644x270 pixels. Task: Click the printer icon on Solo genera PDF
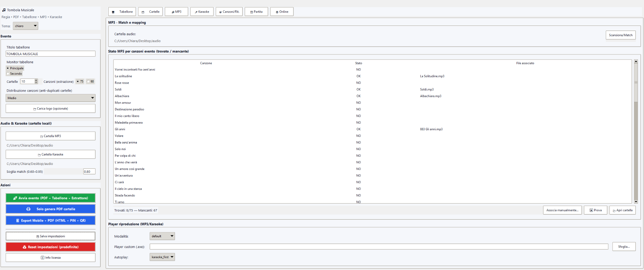[x=28, y=209]
